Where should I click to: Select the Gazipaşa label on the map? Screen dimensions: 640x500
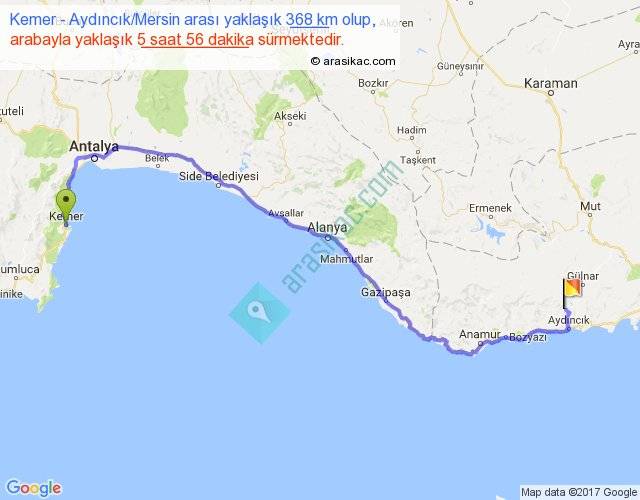pos(386,292)
